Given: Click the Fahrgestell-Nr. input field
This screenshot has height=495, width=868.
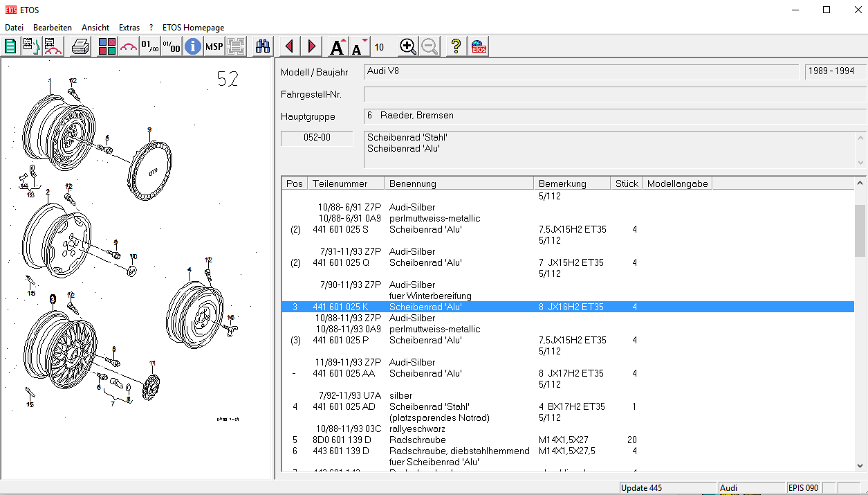Looking at the screenshot, I should point(614,94).
